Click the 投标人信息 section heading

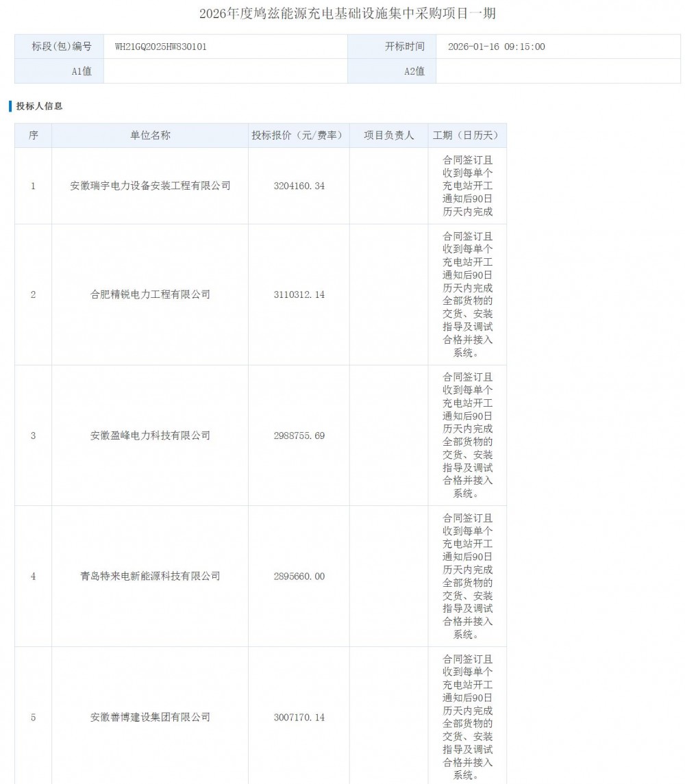pos(40,106)
